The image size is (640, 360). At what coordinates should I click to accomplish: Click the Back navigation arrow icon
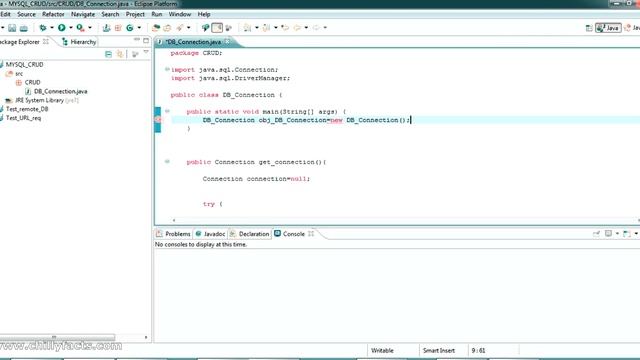tap(297, 28)
